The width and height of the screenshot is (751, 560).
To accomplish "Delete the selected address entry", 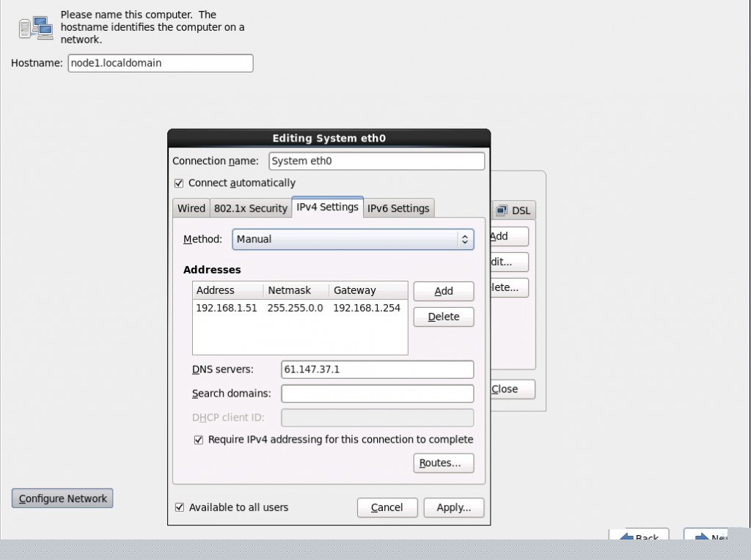I will click(x=443, y=317).
